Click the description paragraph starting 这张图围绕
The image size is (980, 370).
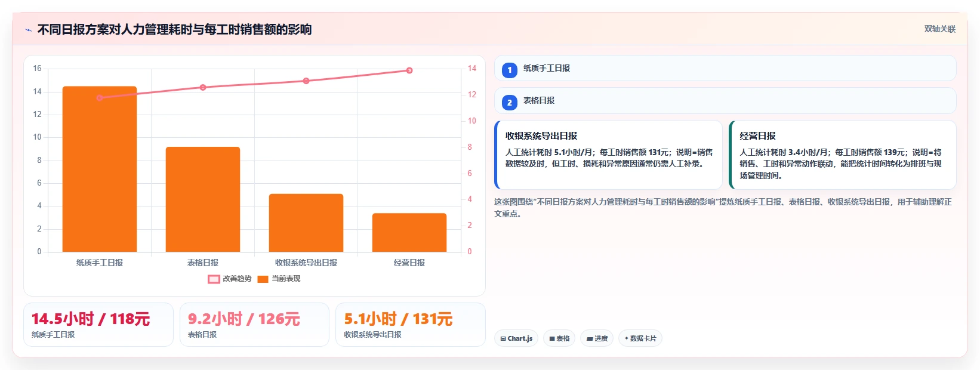(x=723, y=208)
